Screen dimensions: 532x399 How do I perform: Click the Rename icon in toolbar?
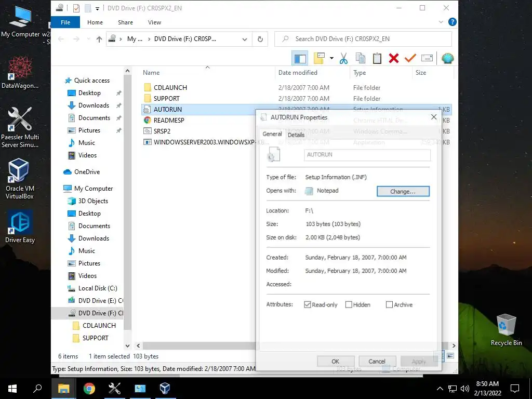pyautogui.click(x=427, y=58)
